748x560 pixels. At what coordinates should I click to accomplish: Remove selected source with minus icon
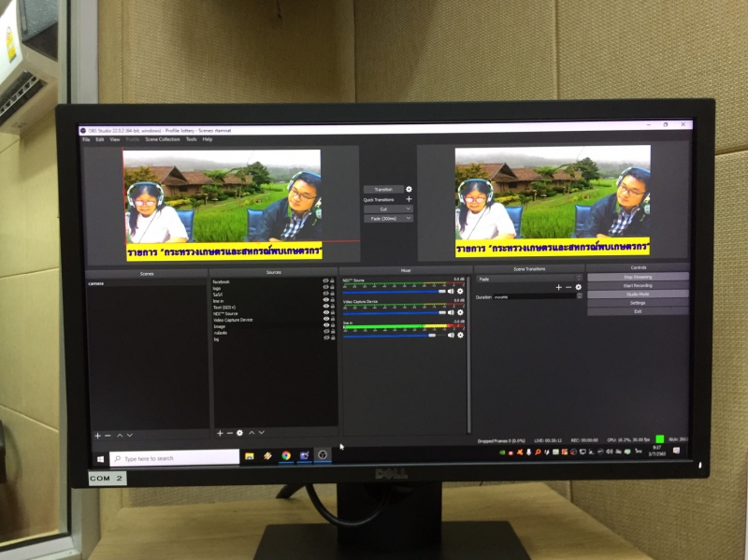point(230,433)
